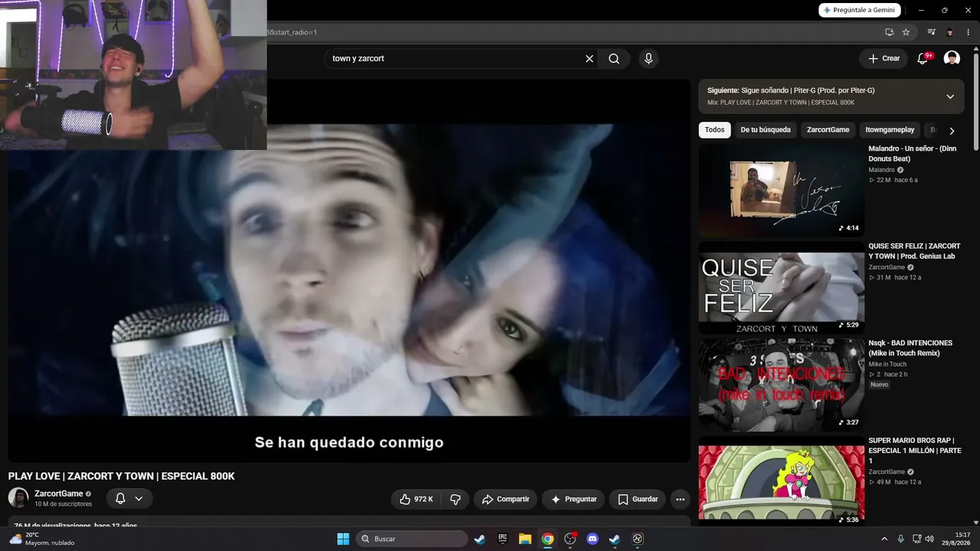
Task: Open the tray network display icon
Action: coord(916,539)
